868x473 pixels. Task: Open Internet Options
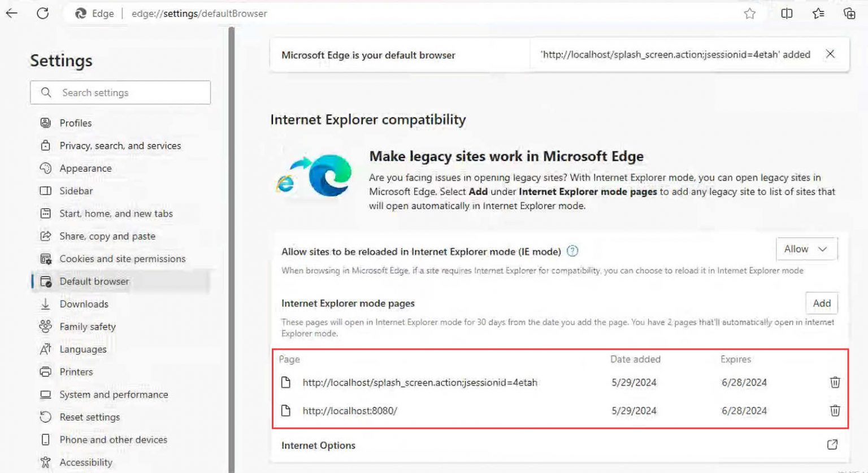pos(319,445)
